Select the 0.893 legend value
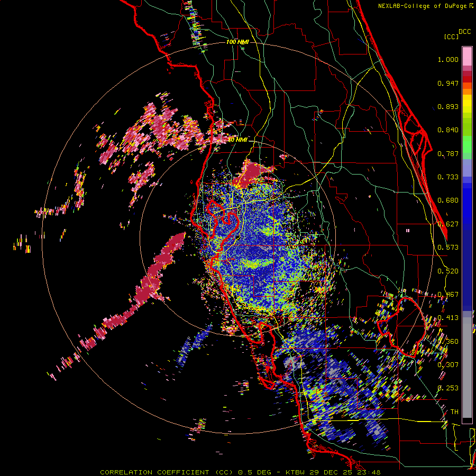Viewport: 476px width, 476px height. coord(448,106)
